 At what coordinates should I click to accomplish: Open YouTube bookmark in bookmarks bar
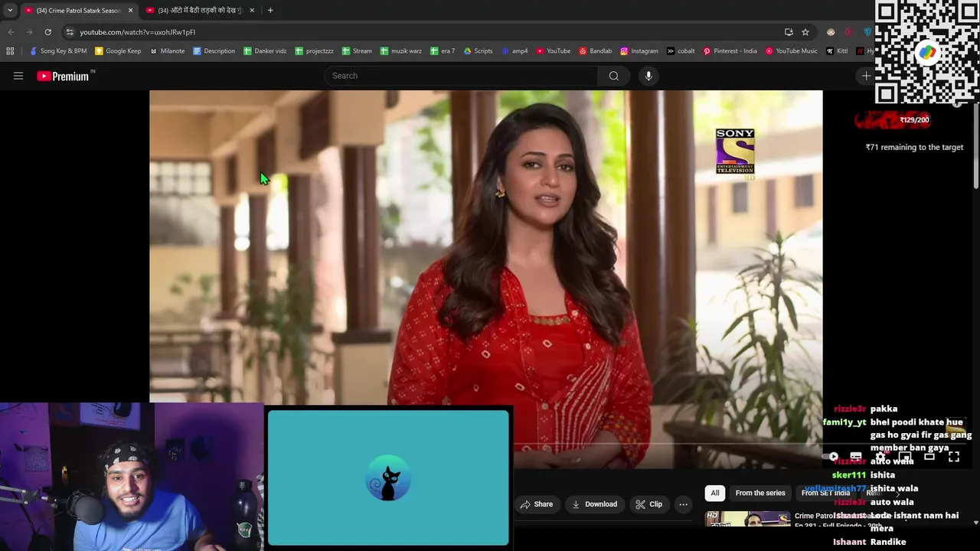(553, 51)
